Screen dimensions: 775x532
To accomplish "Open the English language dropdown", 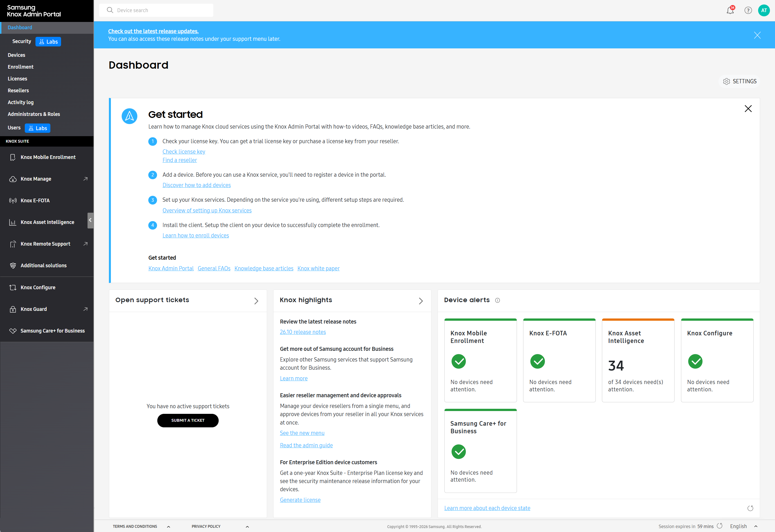I will (x=744, y=526).
